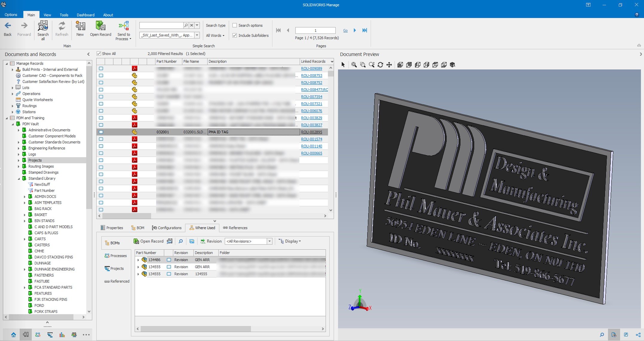The height and width of the screenshot is (341, 644).
Task: Expand the Build Prints tree node
Action: tap(12, 69)
